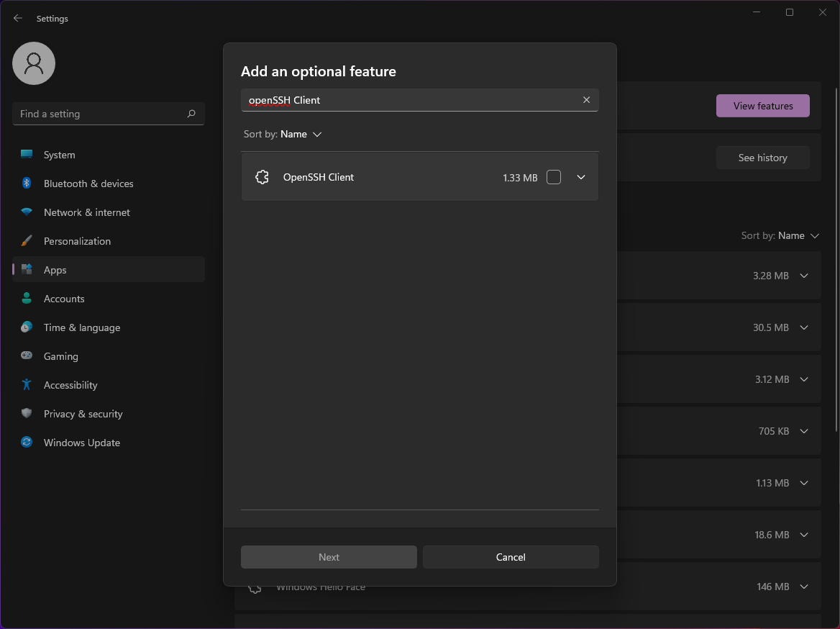Cancel the Add an optional feature dialog
This screenshot has width=840, height=629.
click(x=511, y=557)
